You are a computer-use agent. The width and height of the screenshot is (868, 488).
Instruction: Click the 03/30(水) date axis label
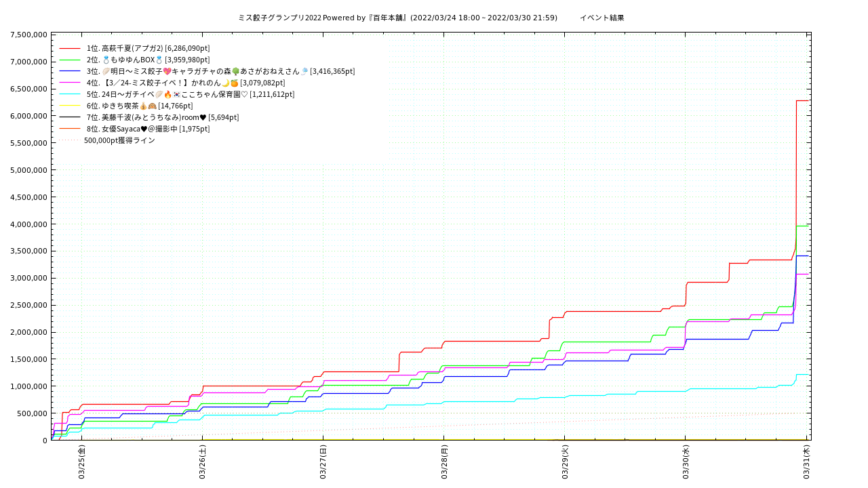(686, 462)
